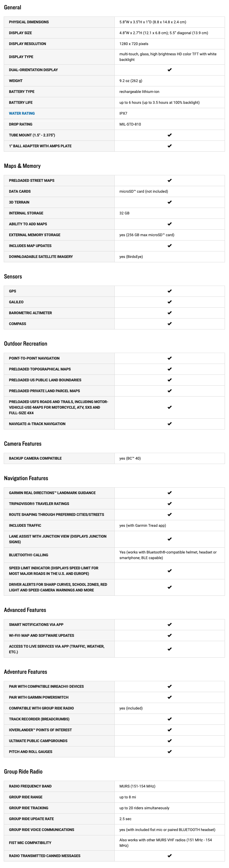The height and width of the screenshot is (868, 229).
Task: Click the Barometric Altimeter checkmark icon
Action: (x=169, y=313)
